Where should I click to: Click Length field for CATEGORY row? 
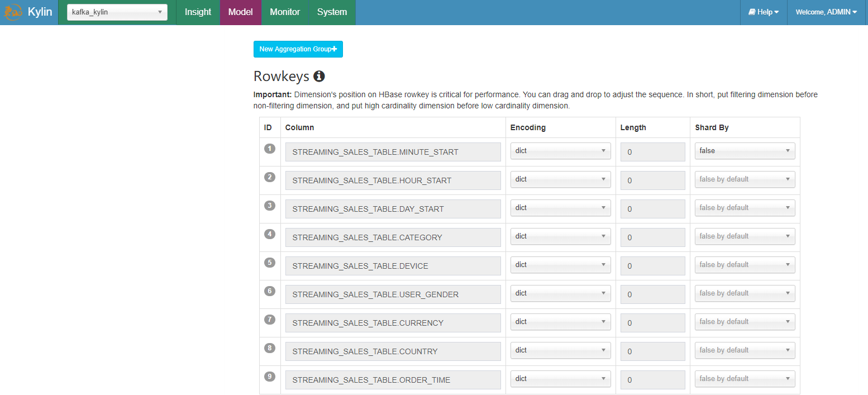click(653, 237)
